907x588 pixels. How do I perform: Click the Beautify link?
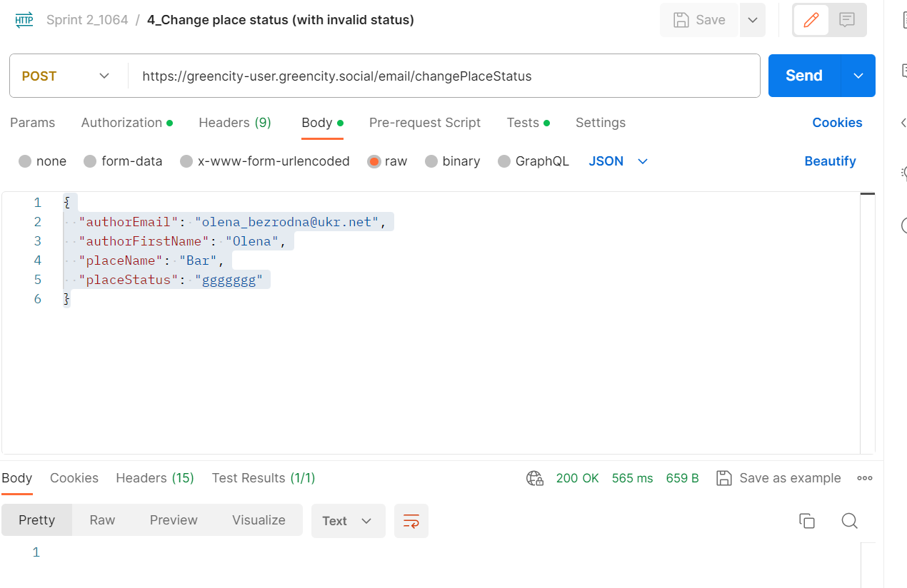pyautogui.click(x=830, y=161)
